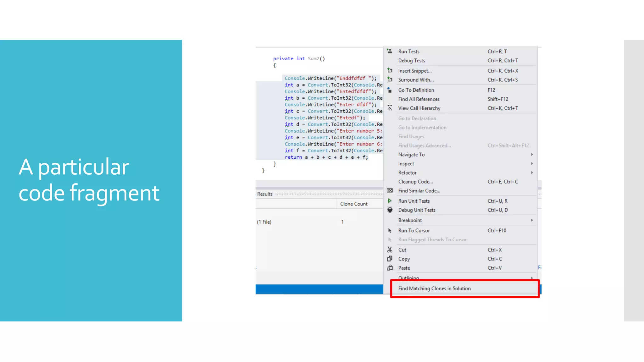The width and height of the screenshot is (644, 362).
Task: Click the Copy icon in menu
Action: point(390,259)
